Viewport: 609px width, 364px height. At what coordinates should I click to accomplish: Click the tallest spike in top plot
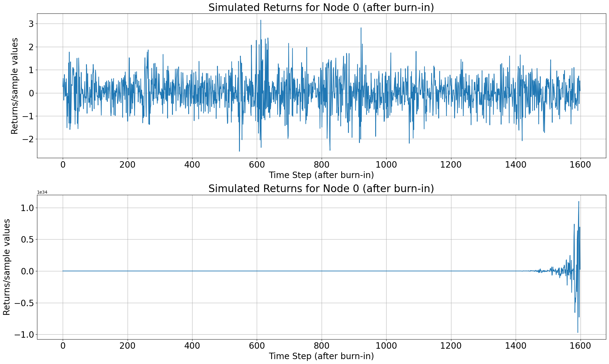coord(261,21)
